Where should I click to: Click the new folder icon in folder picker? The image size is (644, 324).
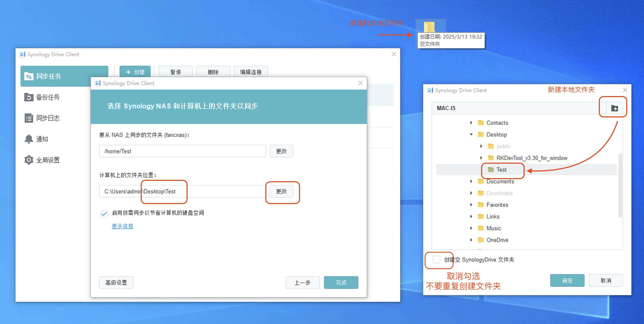click(615, 108)
